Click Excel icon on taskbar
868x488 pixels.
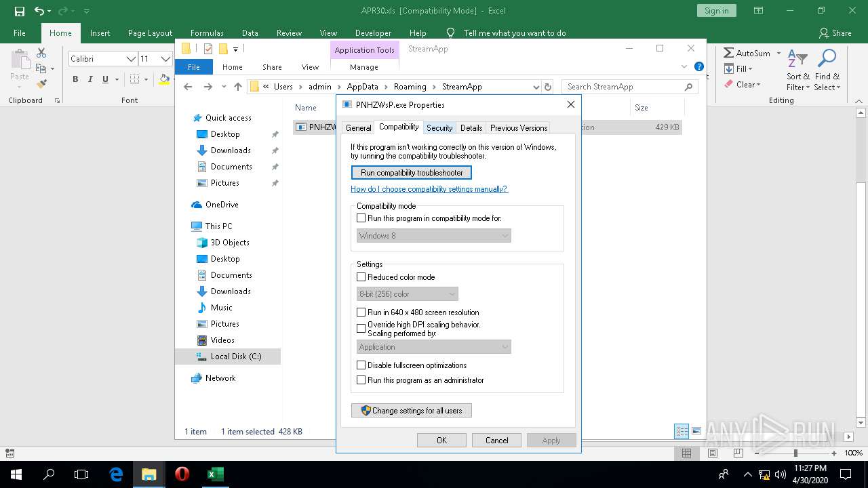(215, 474)
